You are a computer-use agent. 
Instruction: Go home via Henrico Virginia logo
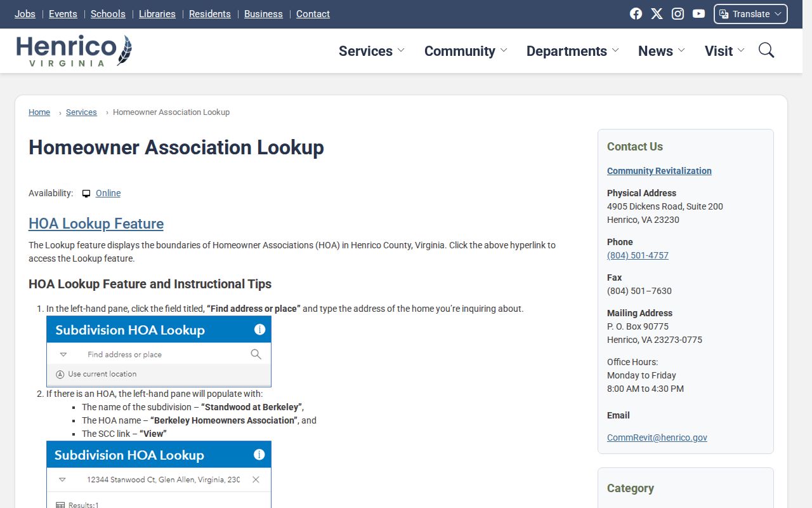pos(74,51)
